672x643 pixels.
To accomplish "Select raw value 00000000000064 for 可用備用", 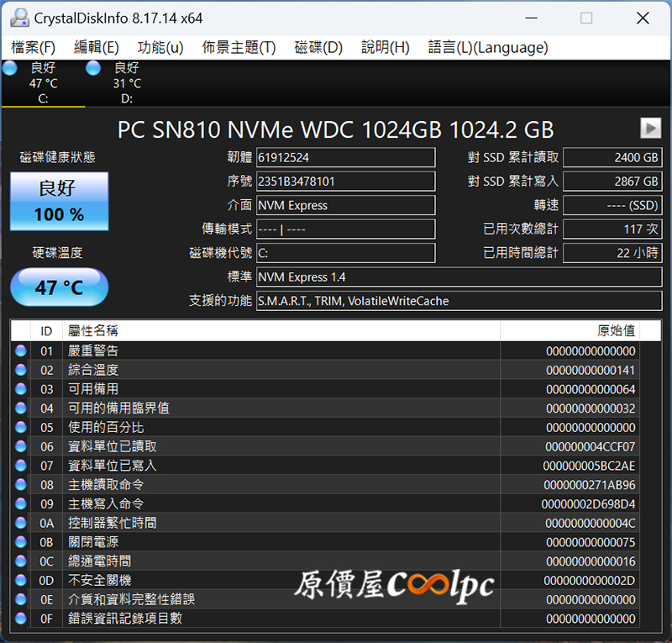I will pyautogui.click(x=591, y=389).
